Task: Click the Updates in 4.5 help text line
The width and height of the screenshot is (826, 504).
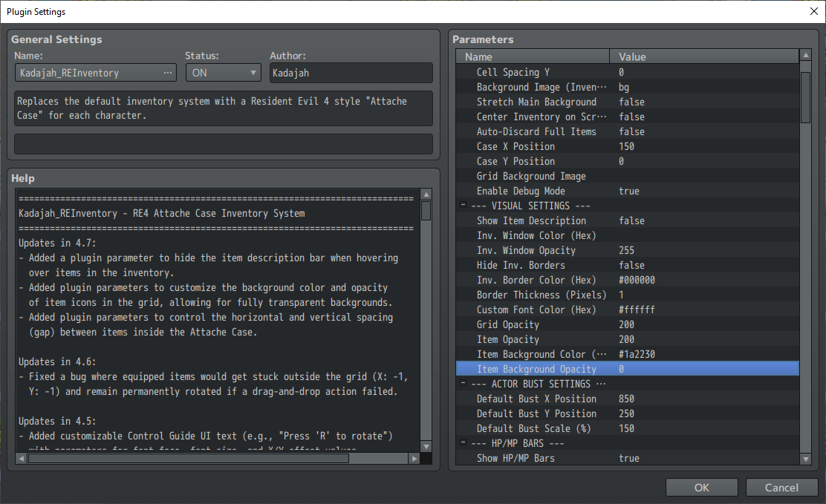Action: pos(57,421)
